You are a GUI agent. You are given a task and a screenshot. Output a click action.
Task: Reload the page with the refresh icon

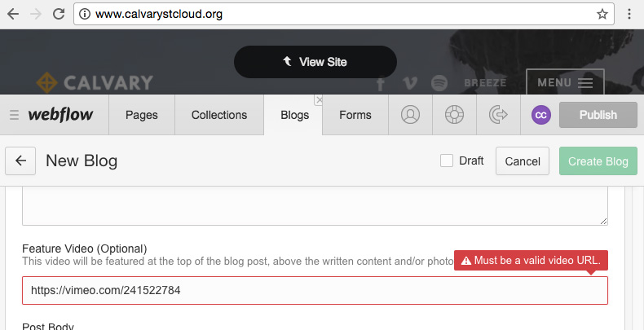point(59,14)
